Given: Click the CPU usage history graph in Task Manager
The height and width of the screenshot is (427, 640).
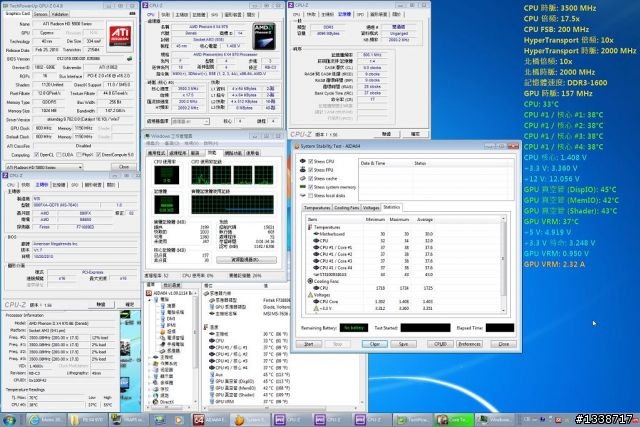Looking at the screenshot, I should point(232,175).
